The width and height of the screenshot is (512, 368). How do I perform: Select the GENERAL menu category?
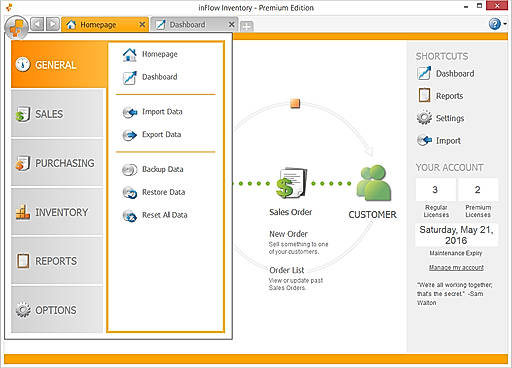[59, 64]
